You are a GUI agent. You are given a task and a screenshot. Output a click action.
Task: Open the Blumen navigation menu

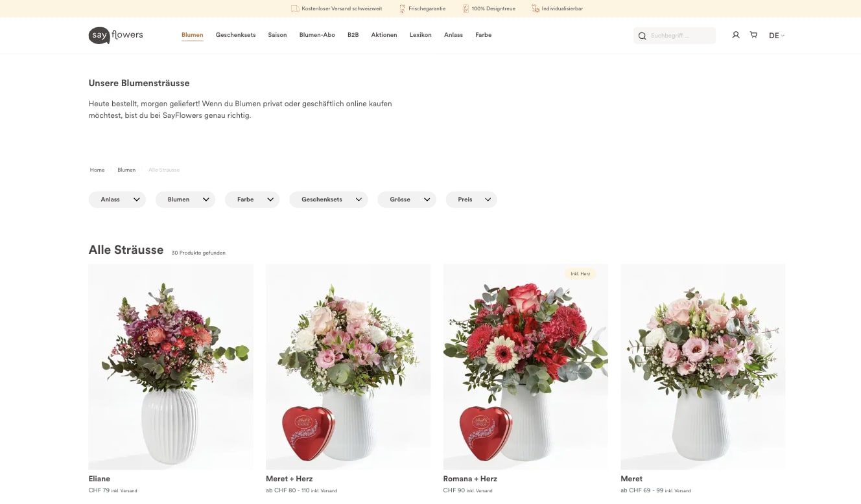point(193,35)
